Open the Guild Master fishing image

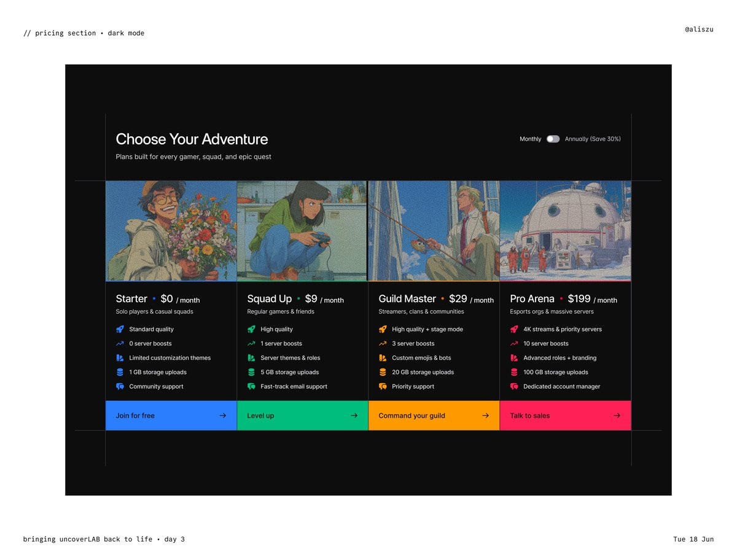[x=434, y=231]
